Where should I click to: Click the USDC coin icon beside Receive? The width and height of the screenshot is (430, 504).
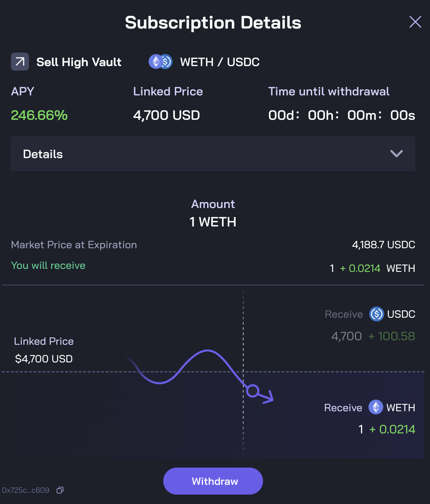376,314
